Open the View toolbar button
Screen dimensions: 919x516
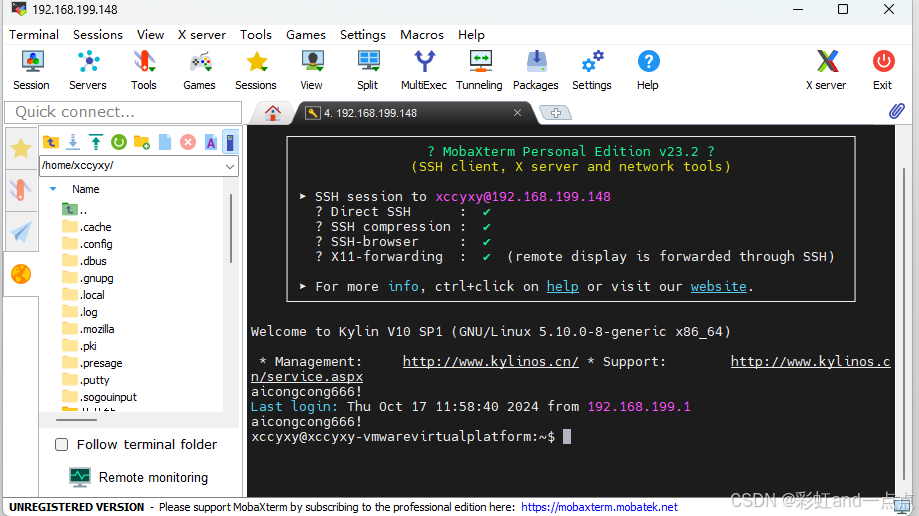tap(312, 70)
